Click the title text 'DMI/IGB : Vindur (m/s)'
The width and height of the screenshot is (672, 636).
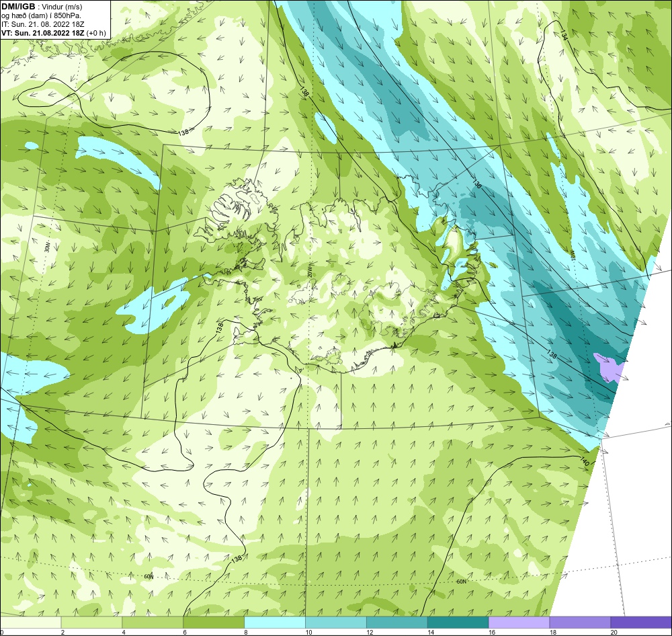[42, 7]
